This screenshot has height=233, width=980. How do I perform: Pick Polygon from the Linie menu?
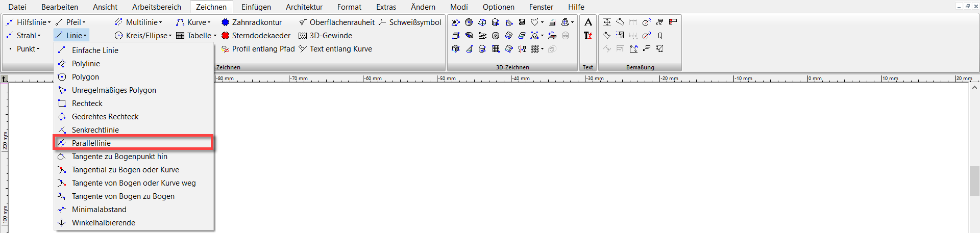pos(134,76)
